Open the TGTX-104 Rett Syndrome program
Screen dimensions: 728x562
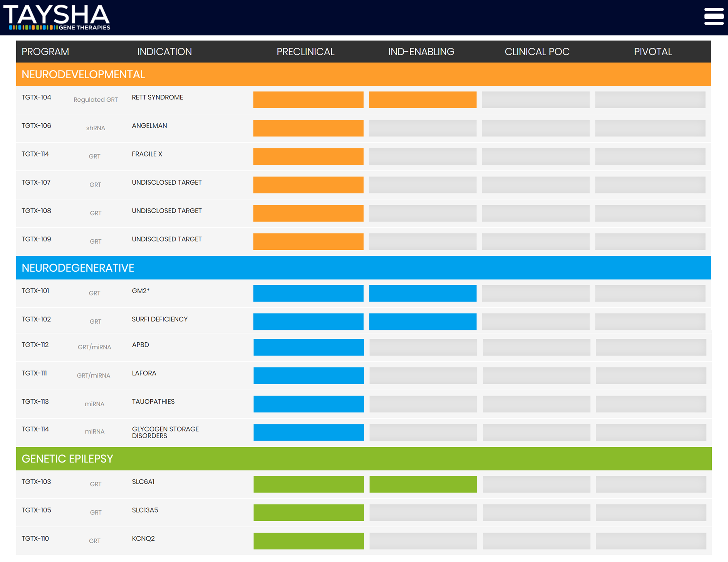[x=36, y=98]
